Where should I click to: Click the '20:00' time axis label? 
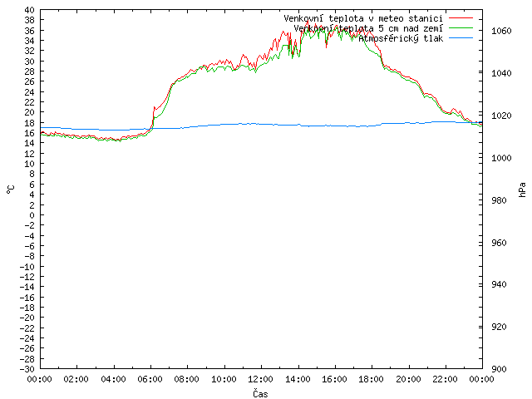click(408, 379)
